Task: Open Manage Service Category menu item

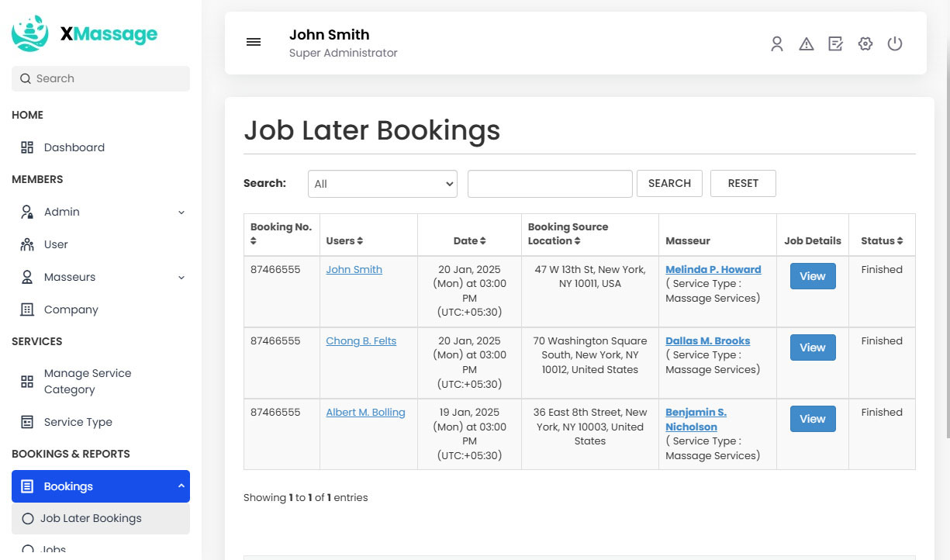Action: pos(87,382)
